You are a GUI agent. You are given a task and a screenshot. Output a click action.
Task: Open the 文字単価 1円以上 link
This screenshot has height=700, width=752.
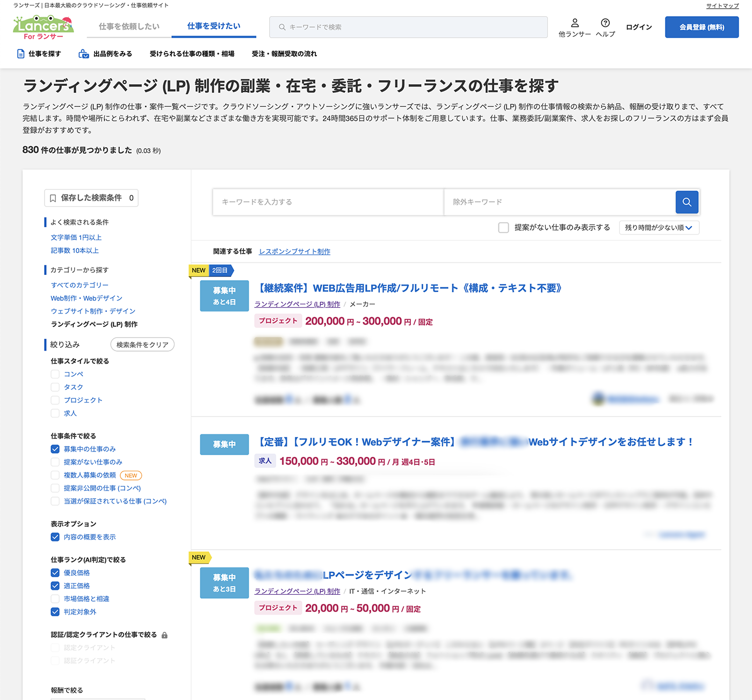[x=76, y=237]
